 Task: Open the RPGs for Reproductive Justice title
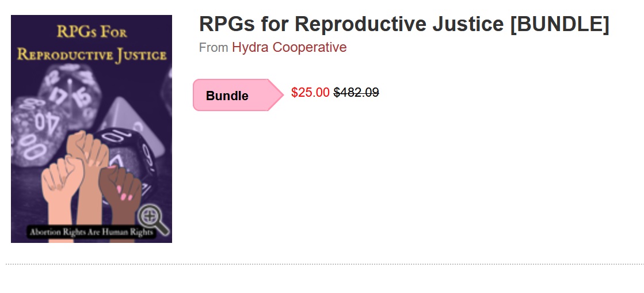(x=404, y=24)
